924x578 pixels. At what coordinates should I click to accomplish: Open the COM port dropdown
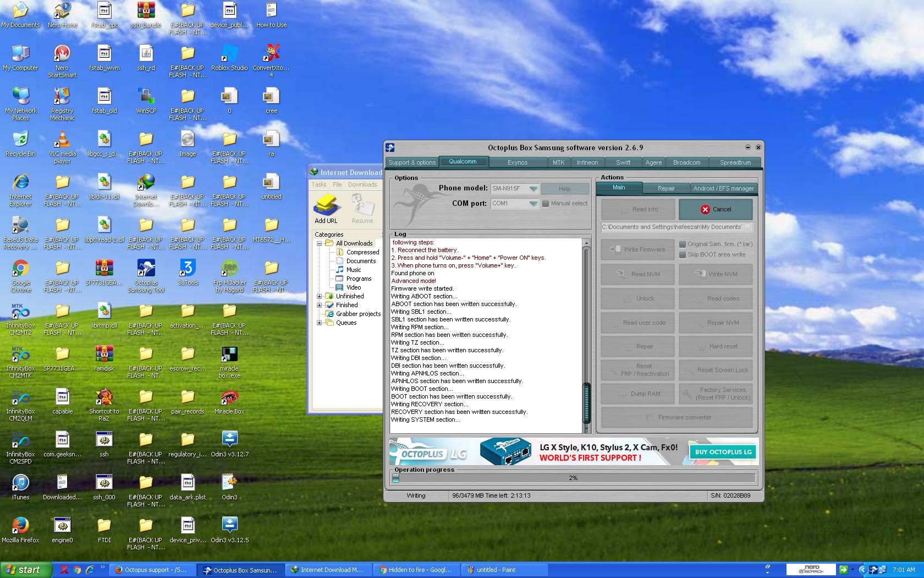533,204
